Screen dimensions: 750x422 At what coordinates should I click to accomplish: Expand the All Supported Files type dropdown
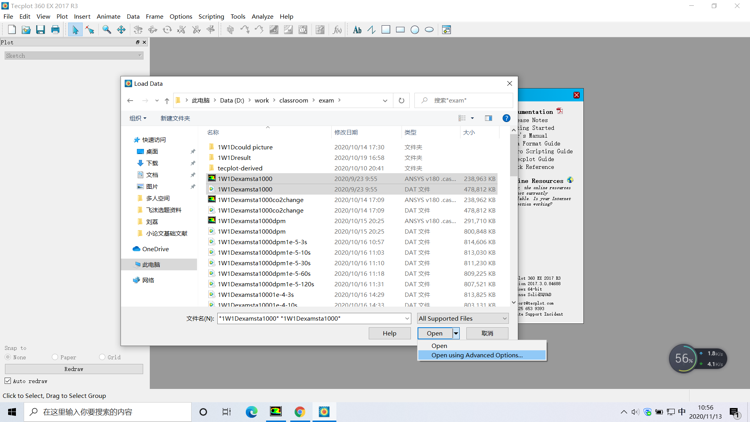pos(462,319)
